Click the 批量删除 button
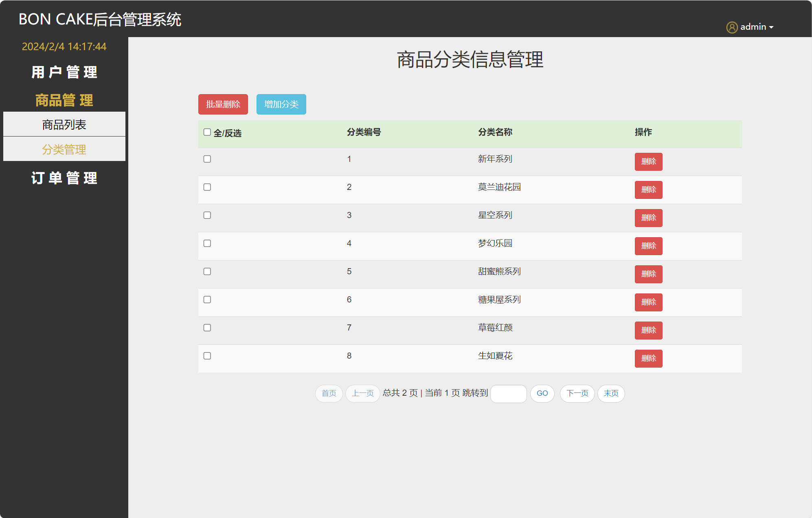812x518 pixels. tap(223, 104)
